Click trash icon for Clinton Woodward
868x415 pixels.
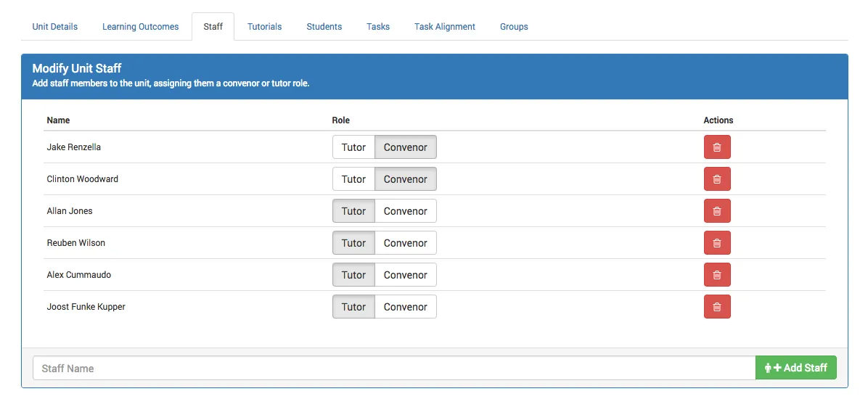point(717,179)
